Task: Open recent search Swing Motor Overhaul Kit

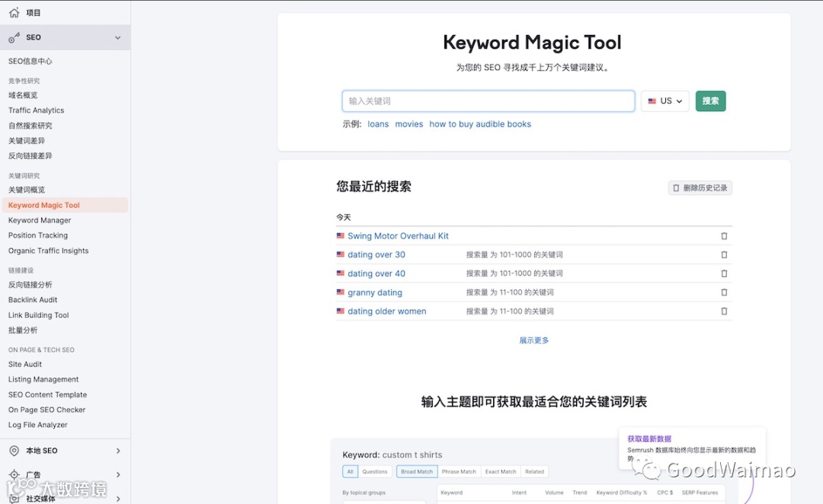Action: click(x=398, y=236)
